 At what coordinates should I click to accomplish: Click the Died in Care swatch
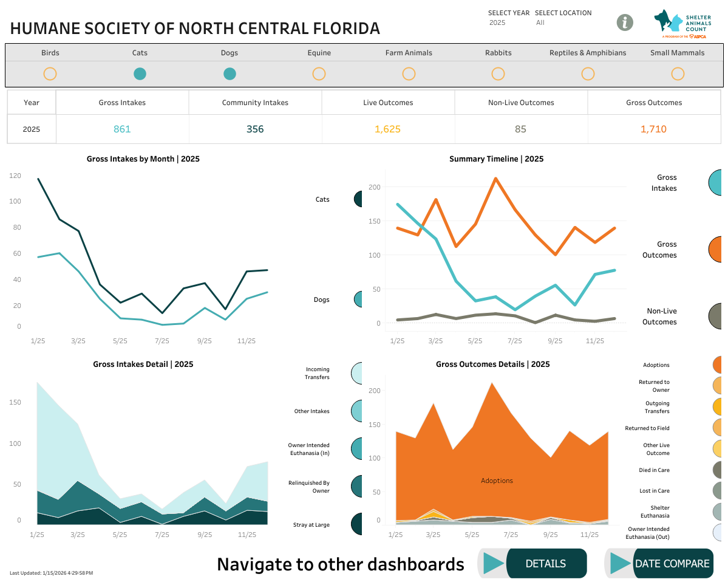click(717, 470)
